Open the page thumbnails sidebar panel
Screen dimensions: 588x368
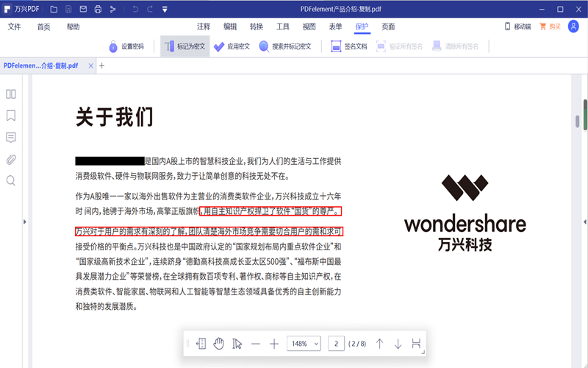coord(11,93)
